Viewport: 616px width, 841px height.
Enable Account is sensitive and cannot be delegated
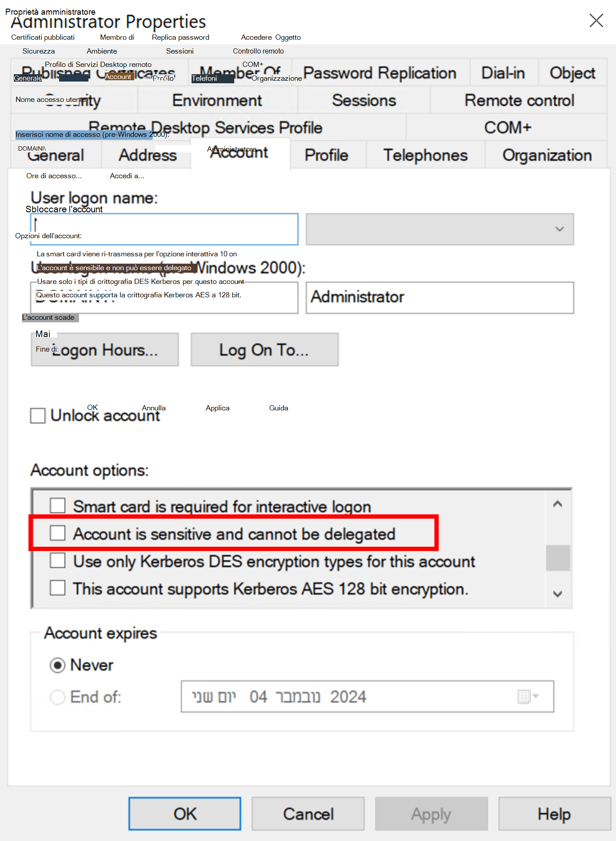pyautogui.click(x=57, y=533)
